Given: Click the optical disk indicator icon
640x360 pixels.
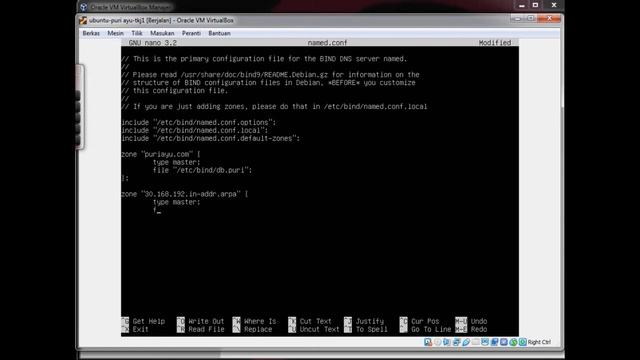Looking at the screenshot, I should 438,342.
